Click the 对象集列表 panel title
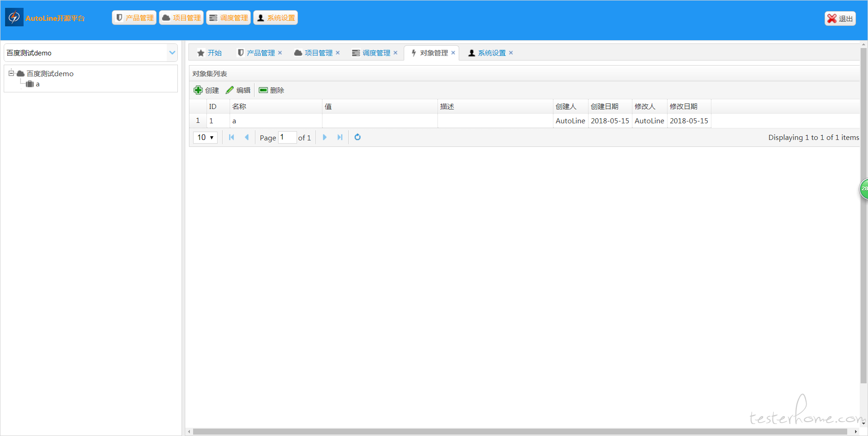This screenshot has height=436, width=868. point(210,73)
